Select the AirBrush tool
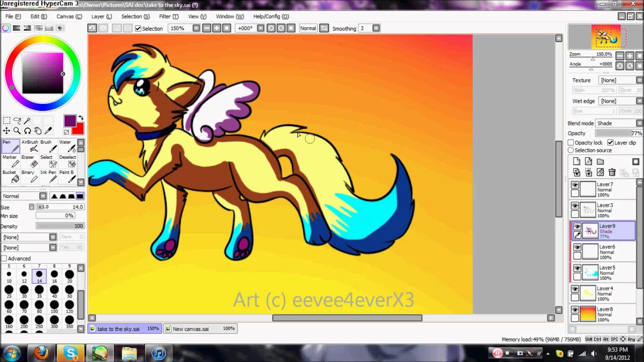 [30, 146]
